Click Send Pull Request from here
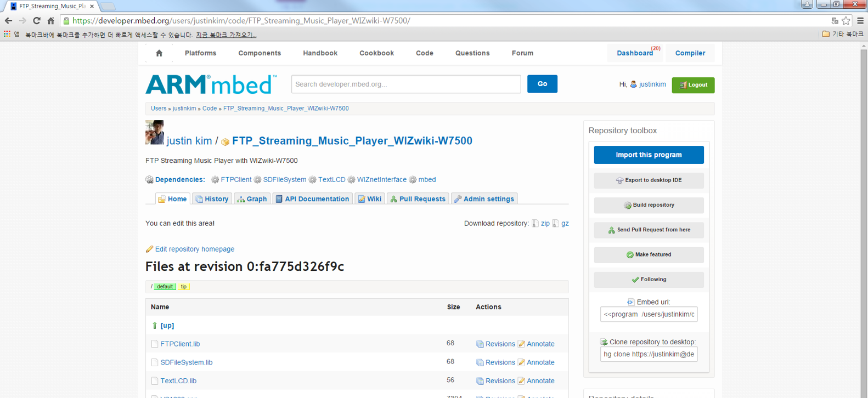868x398 pixels. (649, 230)
